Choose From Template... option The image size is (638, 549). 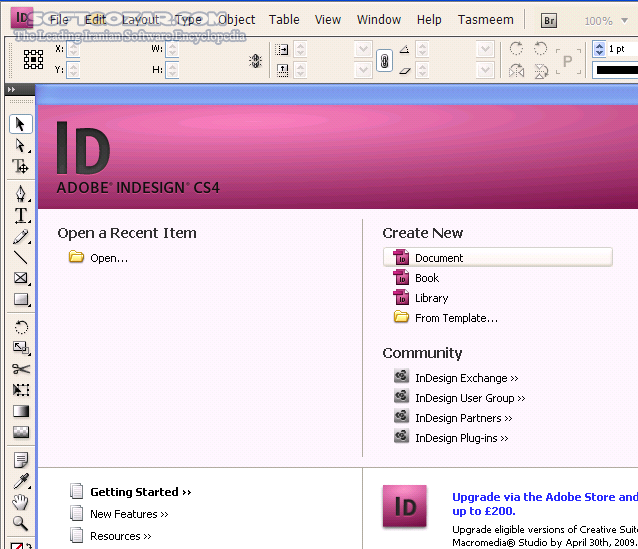446,318
